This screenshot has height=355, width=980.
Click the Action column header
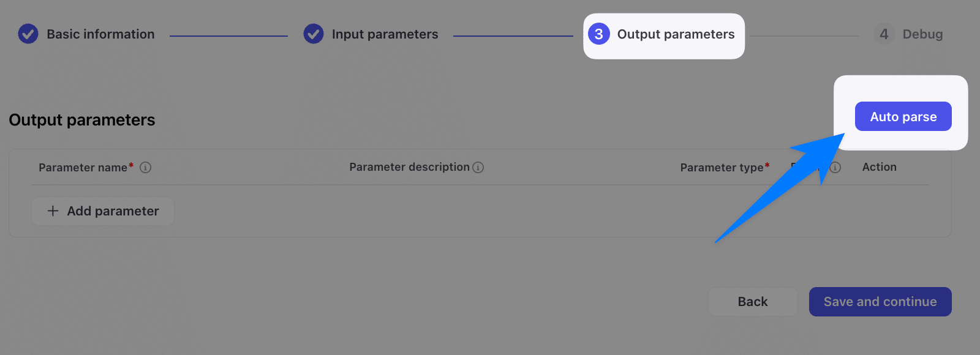pyautogui.click(x=879, y=167)
